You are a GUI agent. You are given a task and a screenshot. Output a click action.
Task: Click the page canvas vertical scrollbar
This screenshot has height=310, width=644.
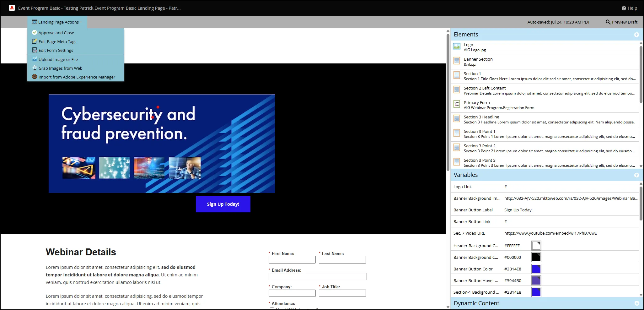(448, 102)
